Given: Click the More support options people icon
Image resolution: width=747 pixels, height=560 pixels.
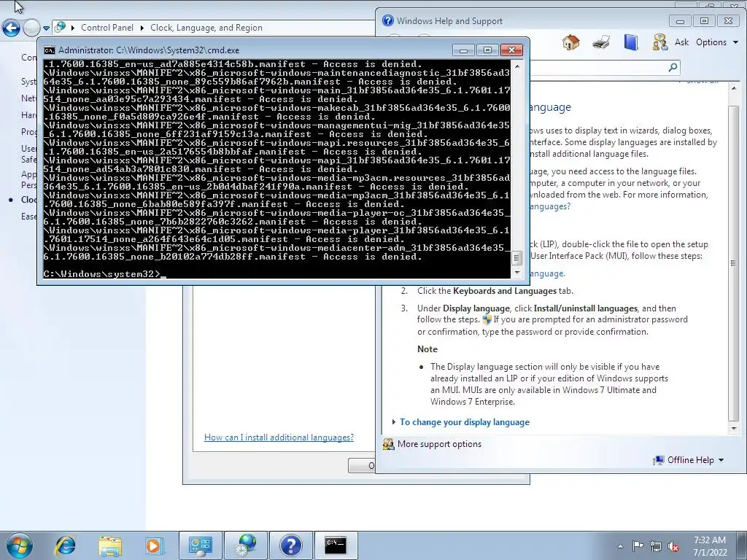Looking at the screenshot, I should (389, 444).
